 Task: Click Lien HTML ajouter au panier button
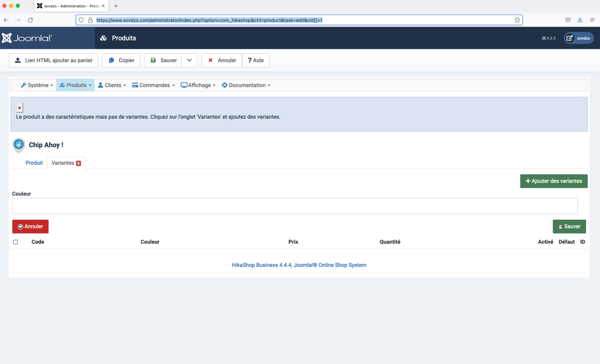54,60
